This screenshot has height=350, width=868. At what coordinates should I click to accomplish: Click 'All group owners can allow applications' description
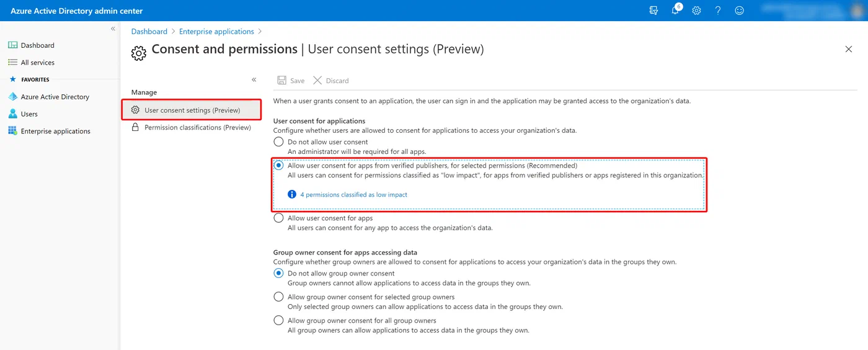point(409,330)
